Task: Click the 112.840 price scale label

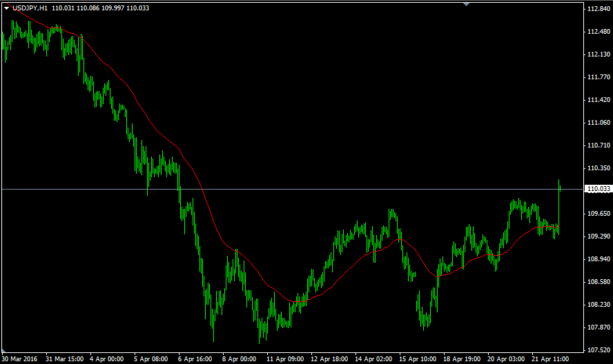Action: [599, 9]
